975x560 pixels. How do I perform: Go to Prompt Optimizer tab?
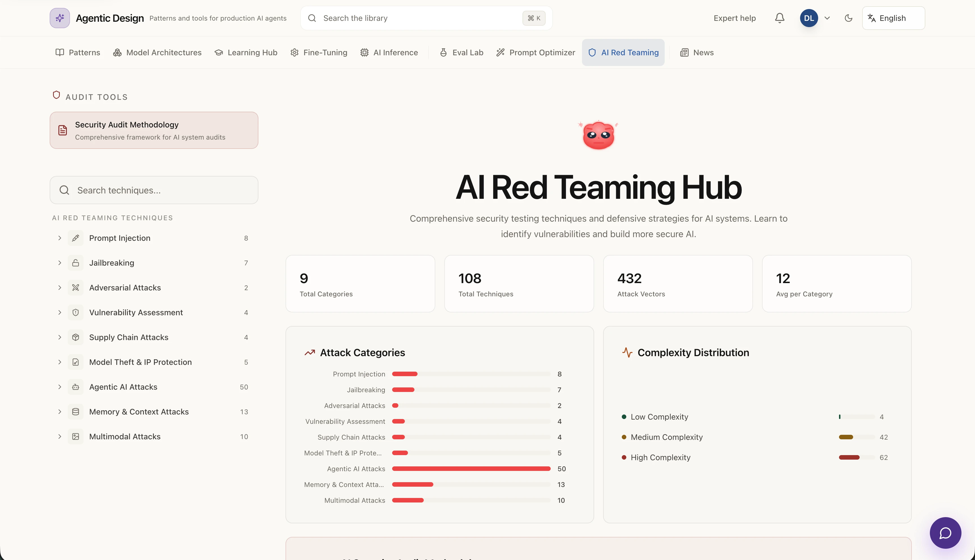point(535,52)
